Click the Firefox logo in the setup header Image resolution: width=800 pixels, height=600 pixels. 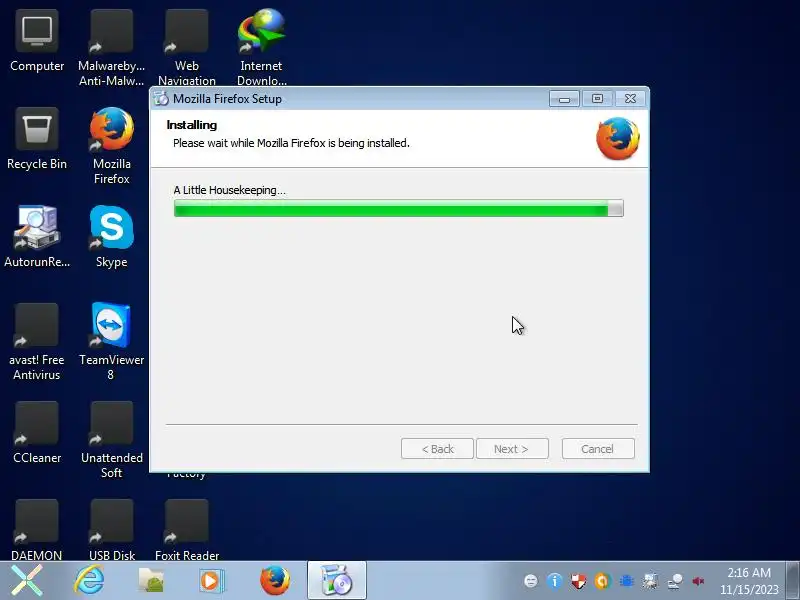618,138
